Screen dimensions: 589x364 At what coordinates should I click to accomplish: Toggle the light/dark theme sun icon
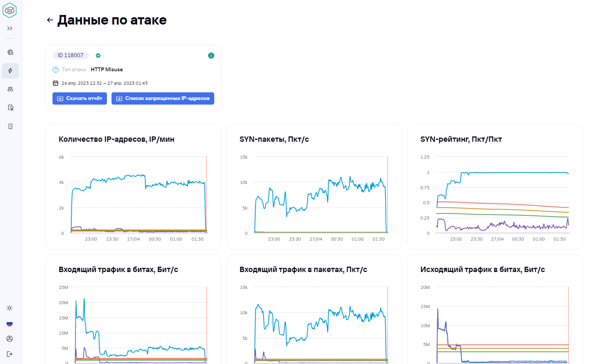pyautogui.click(x=10, y=308)
